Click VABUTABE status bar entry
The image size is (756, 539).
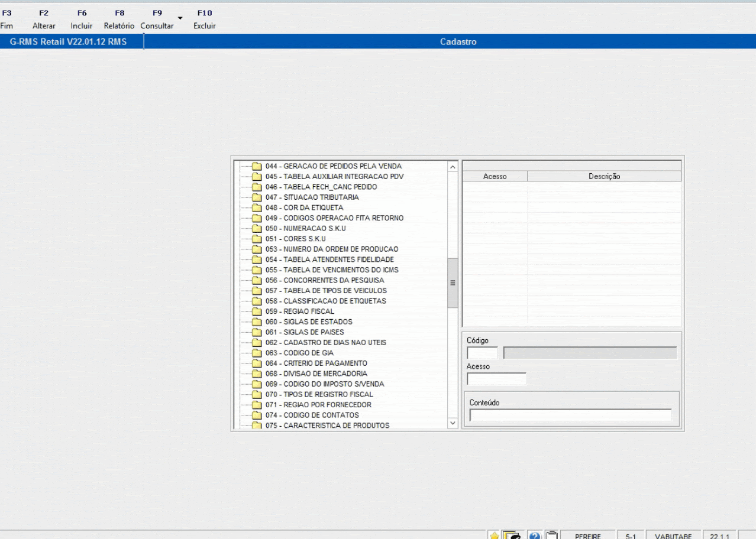point(673,536)
